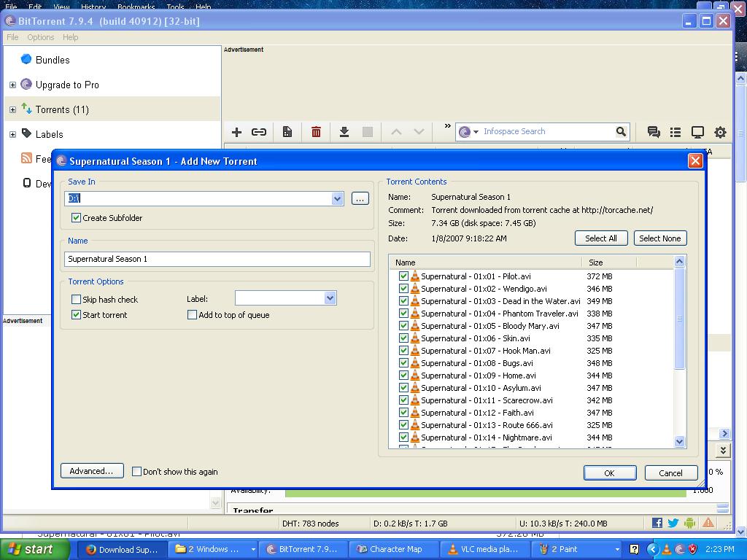The width and height of the screenshot is (747, 560).
Task: Click file list scrollbar down arrow
Action: pyautogui.click(x=679, y=441)
